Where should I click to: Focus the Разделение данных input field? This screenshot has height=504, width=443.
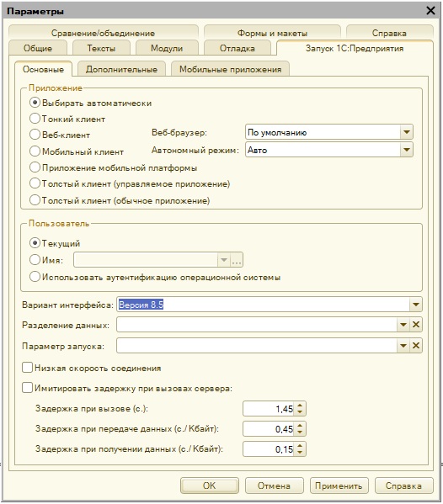coord(257,325)
